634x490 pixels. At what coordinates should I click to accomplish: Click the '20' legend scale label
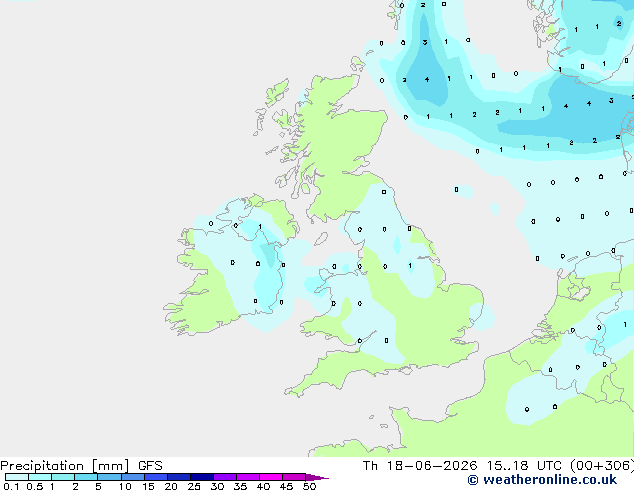[171, 486]
